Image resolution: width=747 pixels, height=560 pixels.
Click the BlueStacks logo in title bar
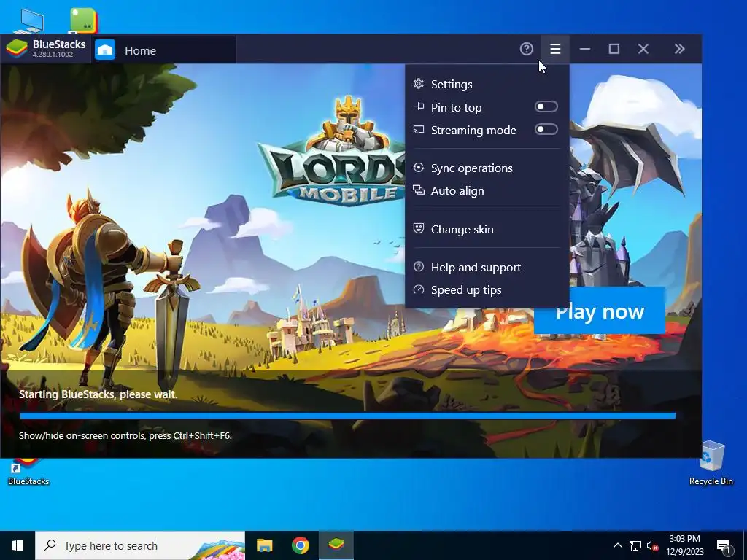point(16,49)
